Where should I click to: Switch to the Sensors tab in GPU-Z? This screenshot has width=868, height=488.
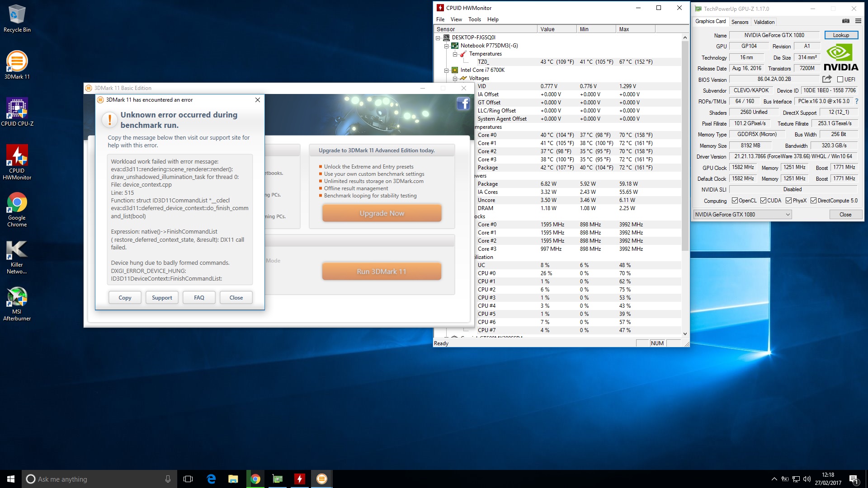(x=740, y=22)
